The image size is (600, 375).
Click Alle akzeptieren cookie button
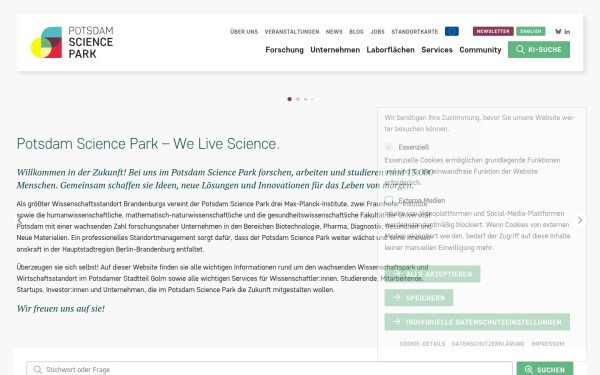point(432,274)
